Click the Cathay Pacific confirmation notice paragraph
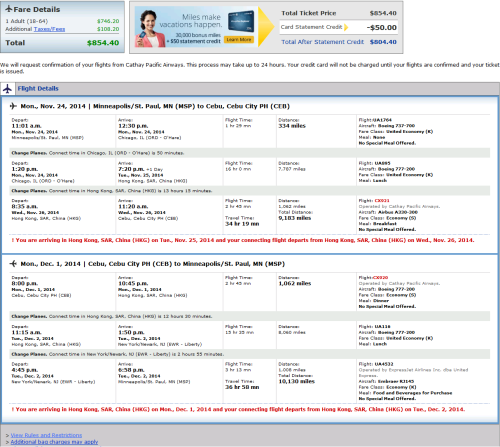500x447 pixels. 250,68
